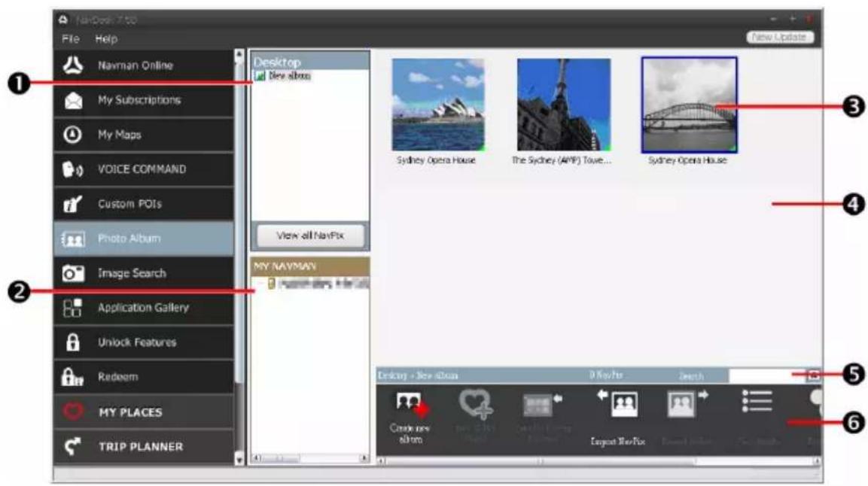Open the Help menu
This screenshot has height=486, width=868.
click(106, 38)
